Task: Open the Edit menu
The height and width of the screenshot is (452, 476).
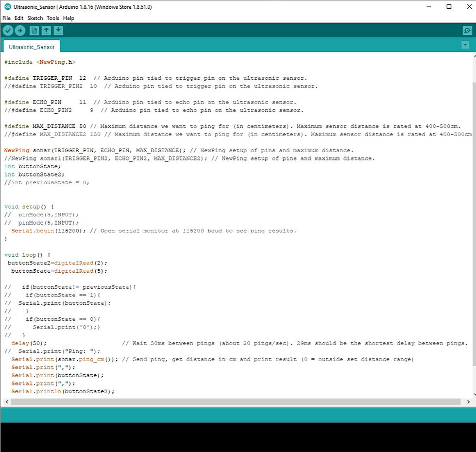Action: point(19,18)
